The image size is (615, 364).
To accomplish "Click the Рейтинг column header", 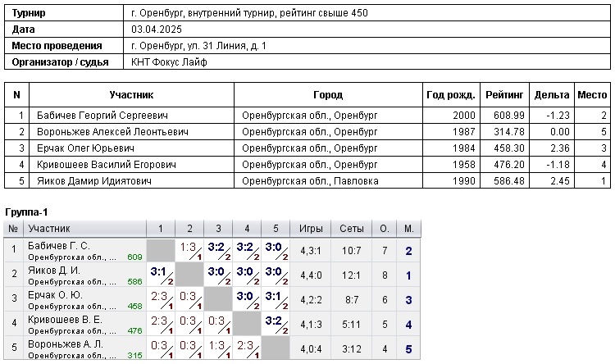I will point(503,95).
